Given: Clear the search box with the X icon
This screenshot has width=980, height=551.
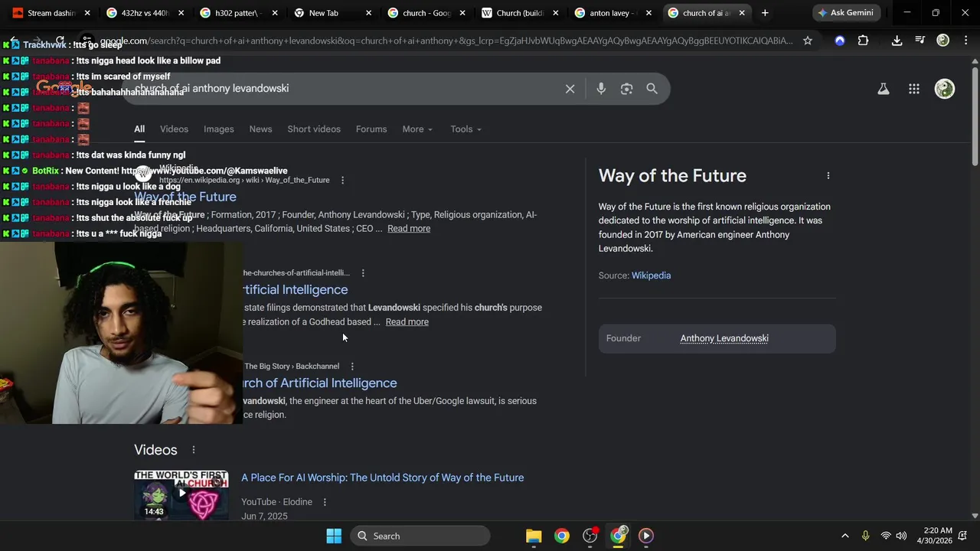Looking at the screenshot, I should pyautogui.click(x=570, y=89).
